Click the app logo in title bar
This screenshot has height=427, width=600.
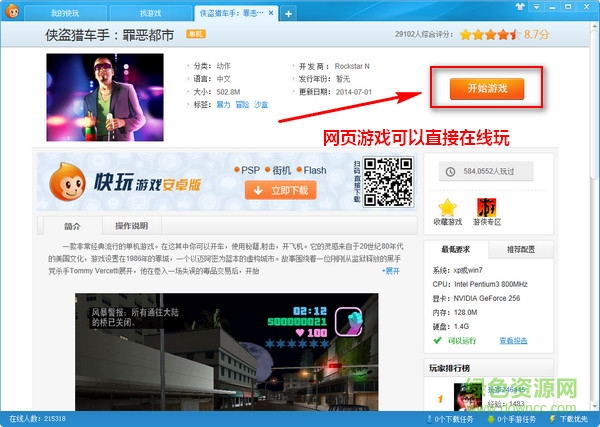click(13, 13)
